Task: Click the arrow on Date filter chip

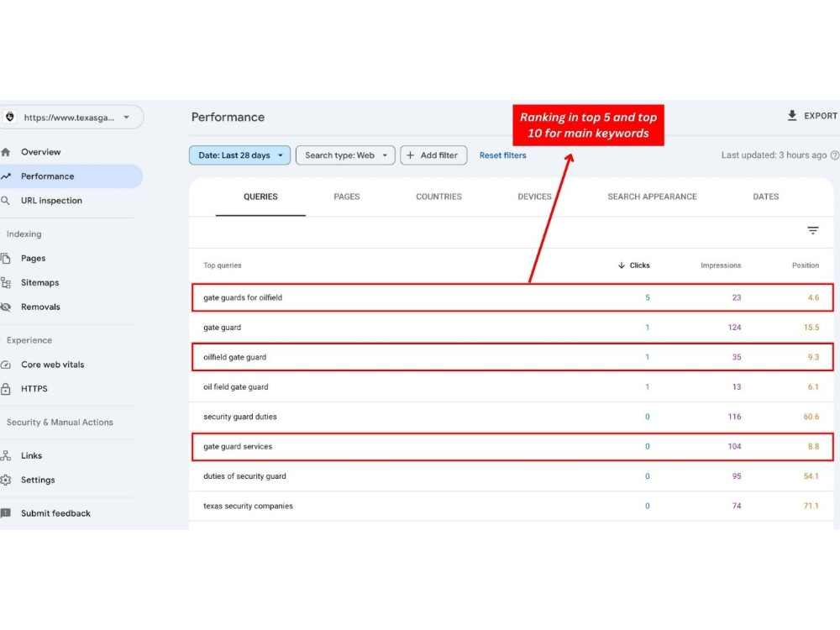Action: coord(281,155)
